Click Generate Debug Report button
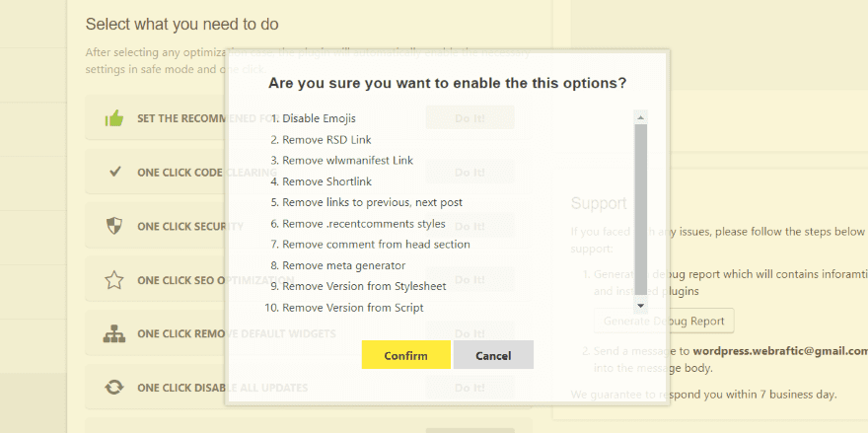Screen dimensions: 868x433 point(664,321)
